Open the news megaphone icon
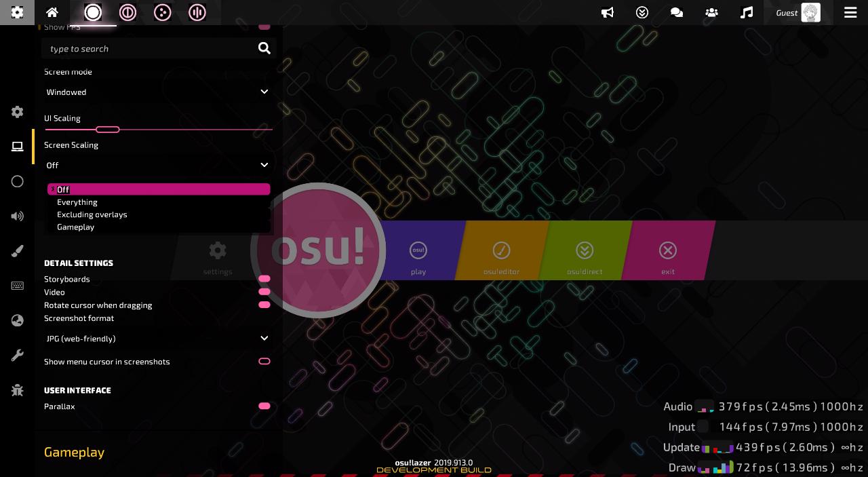Viewport: 868px width, 477px height. 608,12
